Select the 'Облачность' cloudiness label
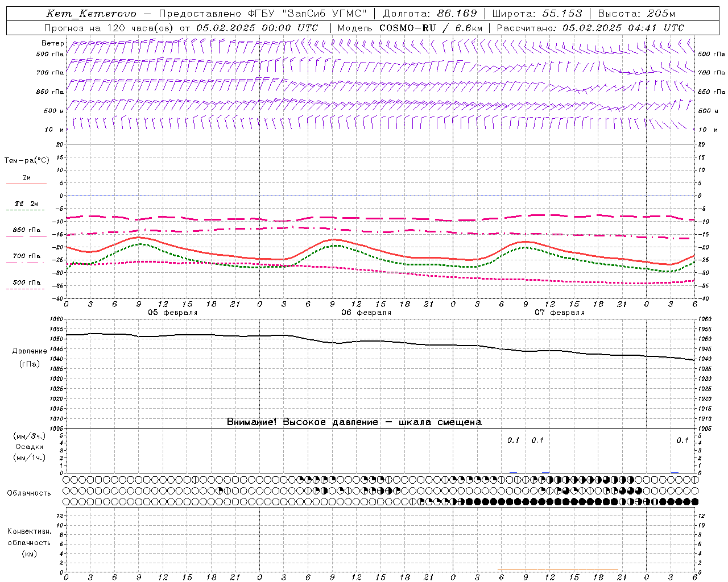The height and width of the screenshot is (582, 728). pos(29,493)
